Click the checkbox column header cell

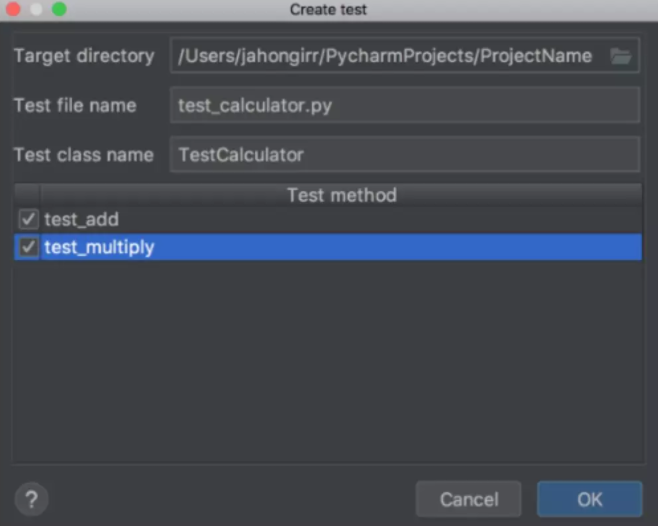point(27,195)
